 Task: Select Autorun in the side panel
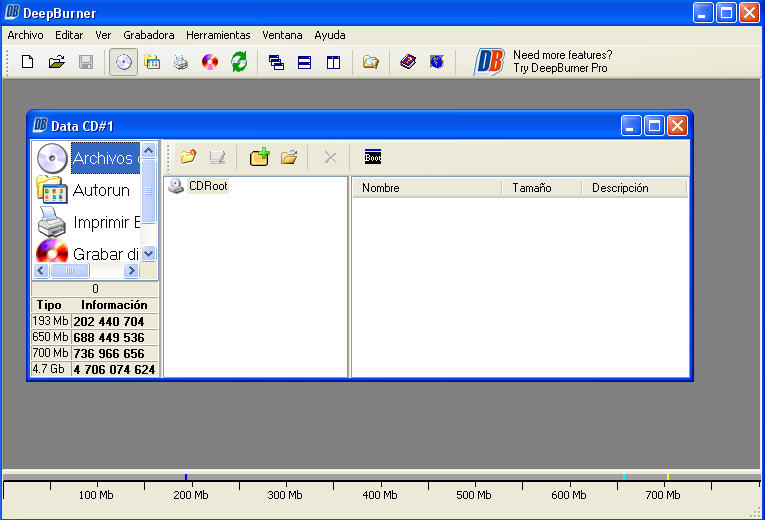[x=101, y=190]
